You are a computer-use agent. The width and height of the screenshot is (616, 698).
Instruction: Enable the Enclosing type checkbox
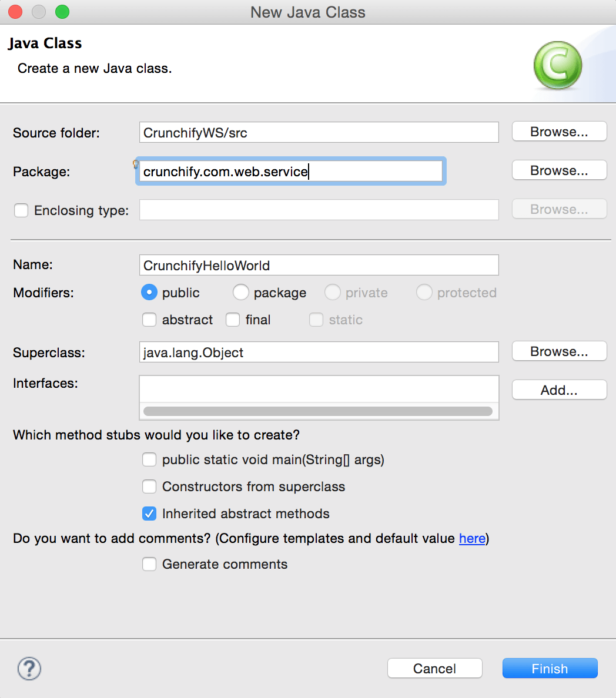click(21, 210)
